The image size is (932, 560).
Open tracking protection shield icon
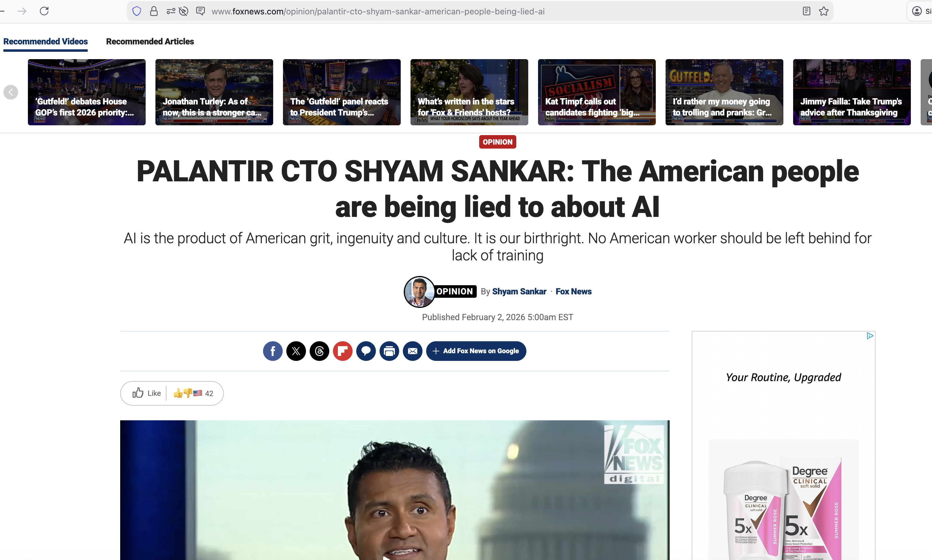[137, 11]
